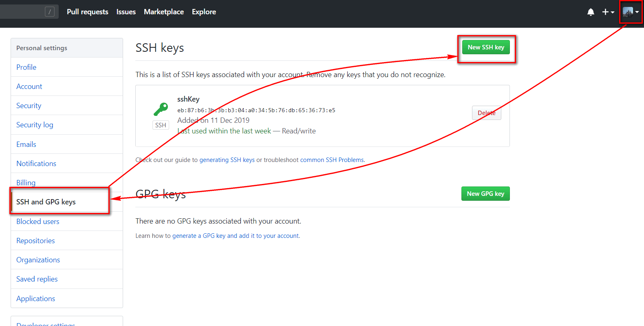This screenshot has width=644, height=326.
Task: Open Security settings in sidebar
Action: coord(67,106)
